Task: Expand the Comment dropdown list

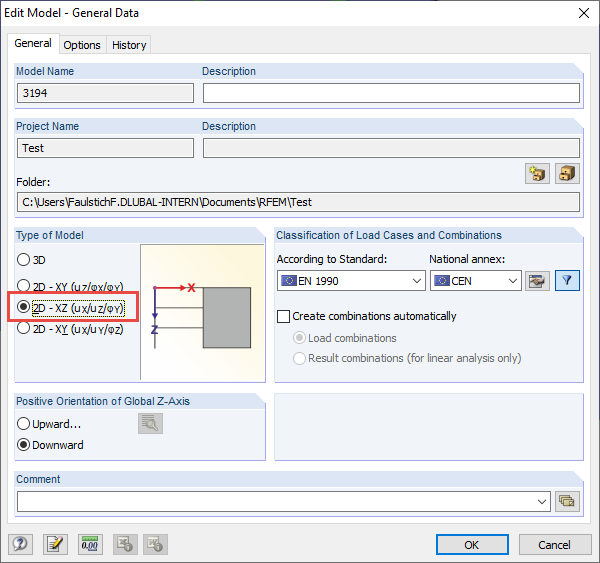Action: (541, 501)
